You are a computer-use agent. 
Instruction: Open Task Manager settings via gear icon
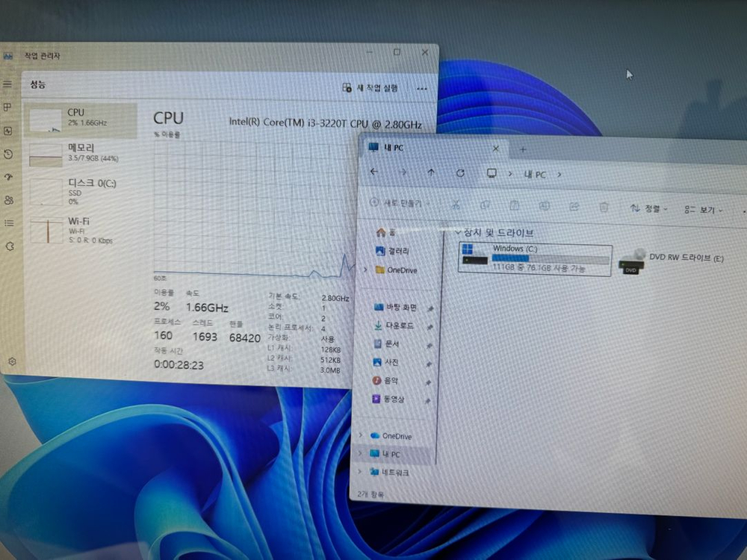point(10,361)
